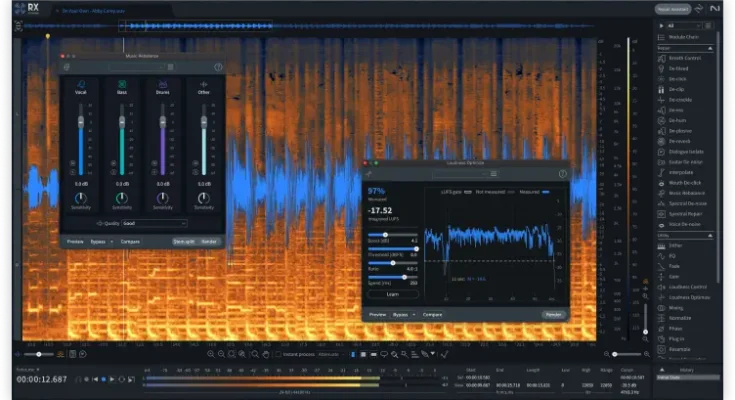Screen dimensions: 735x400
Task: Toggle Preview in the Loudness Optimize window
Action: 378,314
